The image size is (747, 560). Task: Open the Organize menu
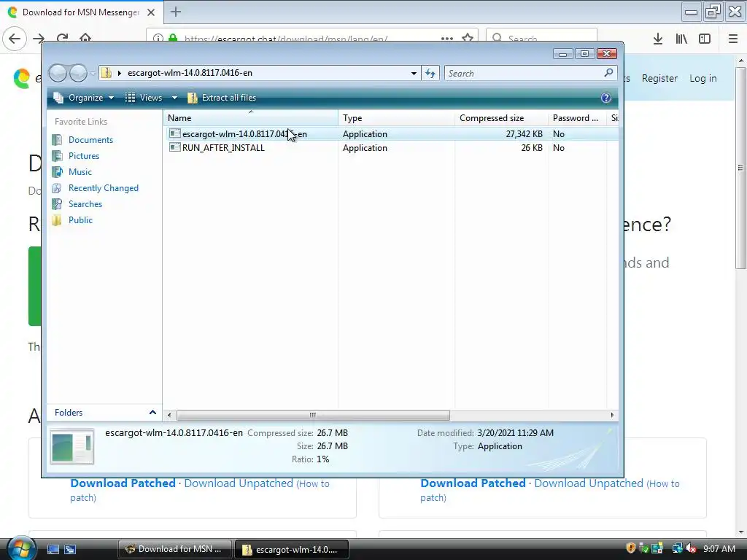[84, 98]
